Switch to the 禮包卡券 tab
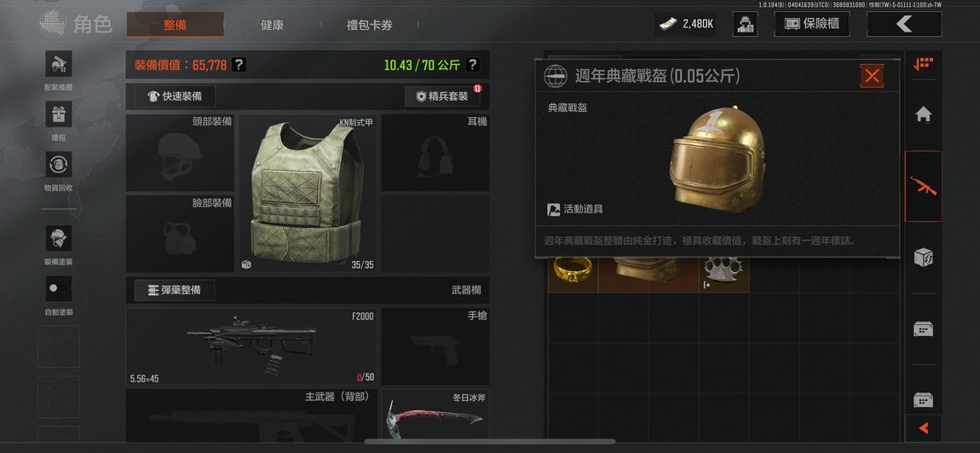980x453 pixels. [x=369, y=25]
